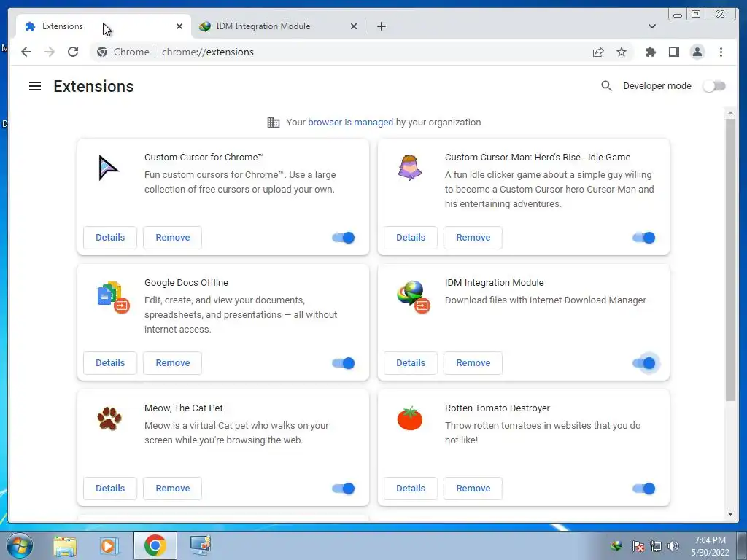Click the Rotten Tomato Destroyer tomato icon
Screen dimensions: 747x560
(x=410, y=419)
